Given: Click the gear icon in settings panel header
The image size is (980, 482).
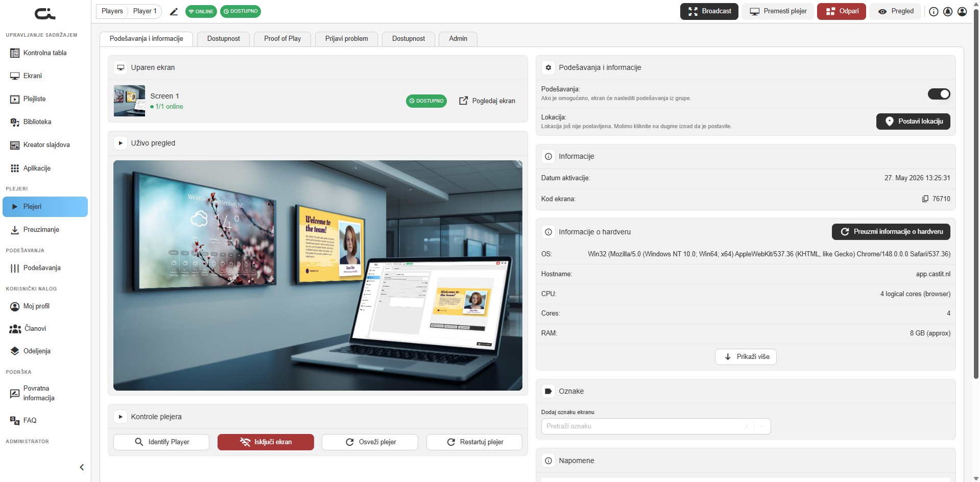Looking at the screenshot, I should 548,67.
